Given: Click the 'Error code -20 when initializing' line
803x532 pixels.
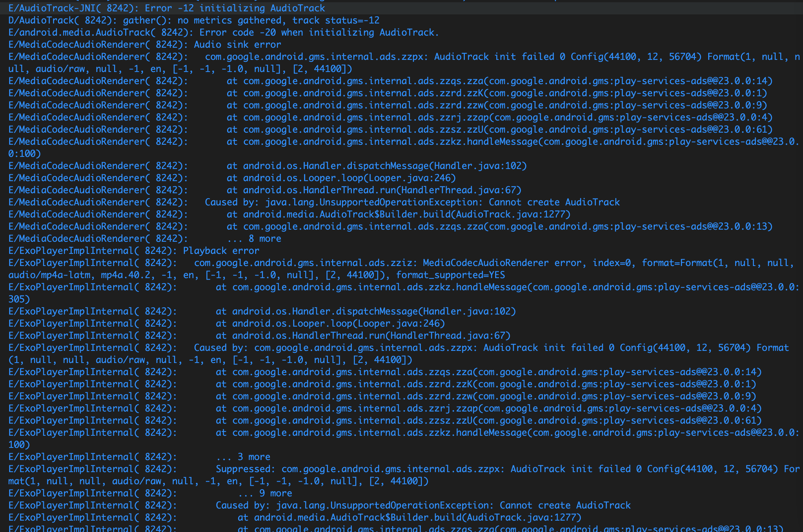Looking at the screenshot, I should click(286, 33).
